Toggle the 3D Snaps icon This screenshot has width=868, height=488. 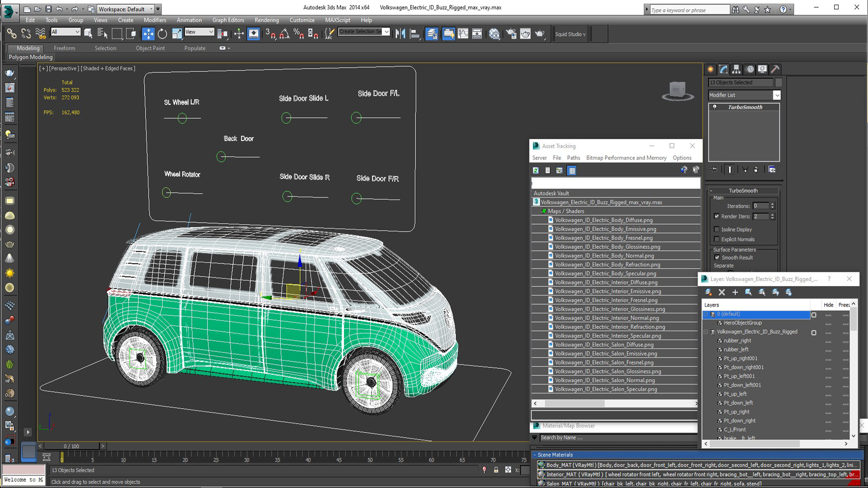point(270,33)
